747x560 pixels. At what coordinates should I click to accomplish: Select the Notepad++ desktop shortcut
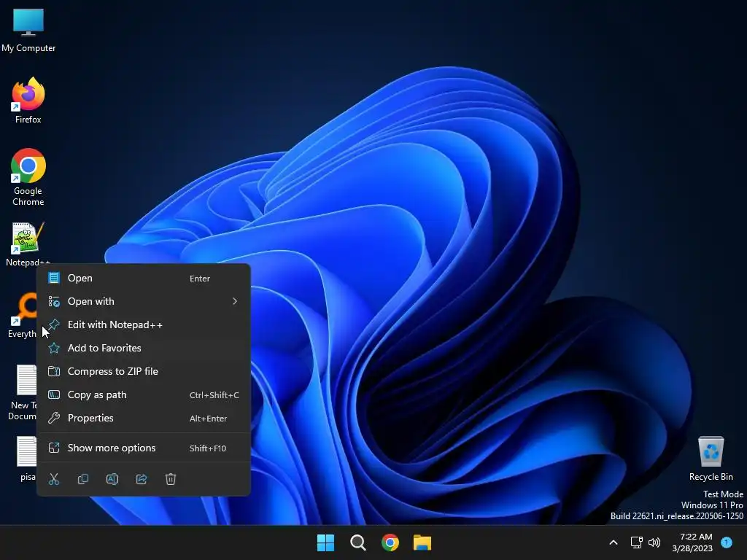[x=28, y=244]
